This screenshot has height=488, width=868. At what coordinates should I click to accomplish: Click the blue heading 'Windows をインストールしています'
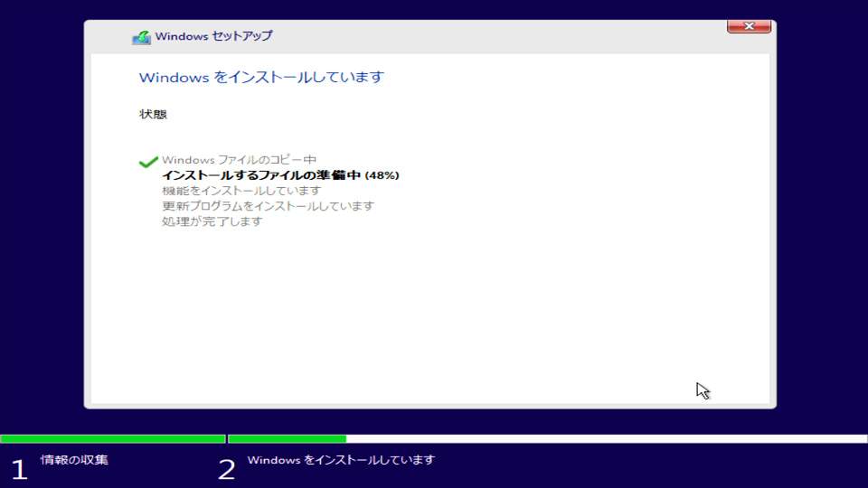click(261, 78)
